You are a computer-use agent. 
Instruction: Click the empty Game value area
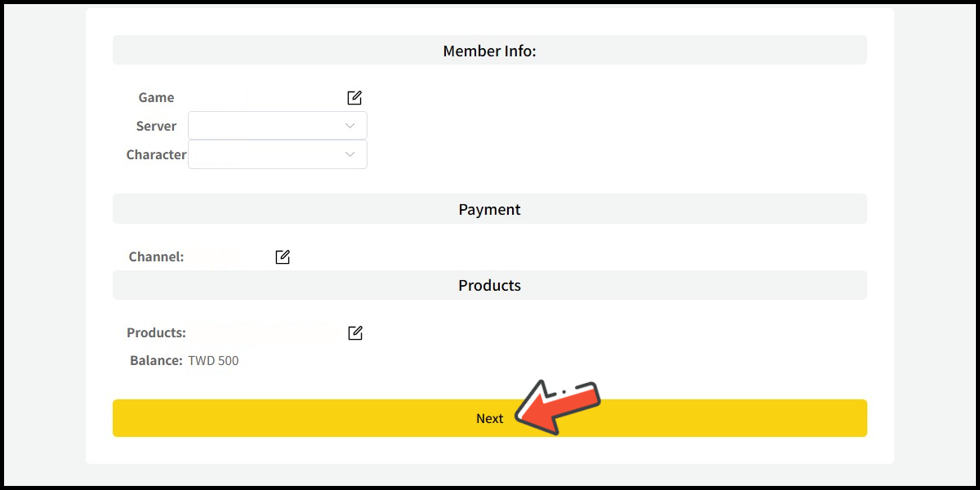[261, 98]
